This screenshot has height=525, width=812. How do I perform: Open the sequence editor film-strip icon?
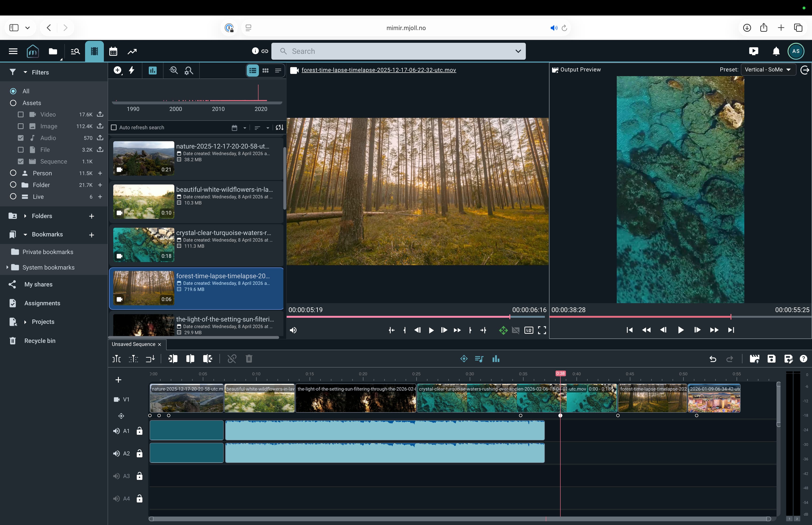pyautogui.click(x=94, y=51)
